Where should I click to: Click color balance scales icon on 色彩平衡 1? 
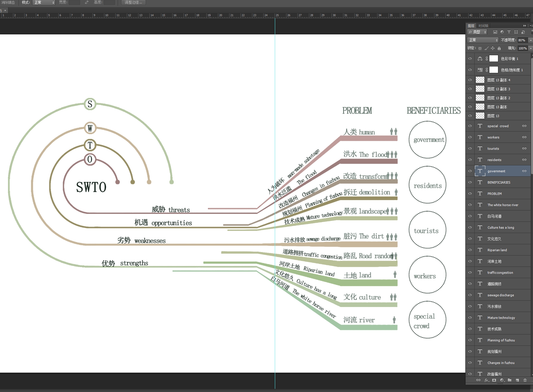pyautogui.click(x=480, y=58)
